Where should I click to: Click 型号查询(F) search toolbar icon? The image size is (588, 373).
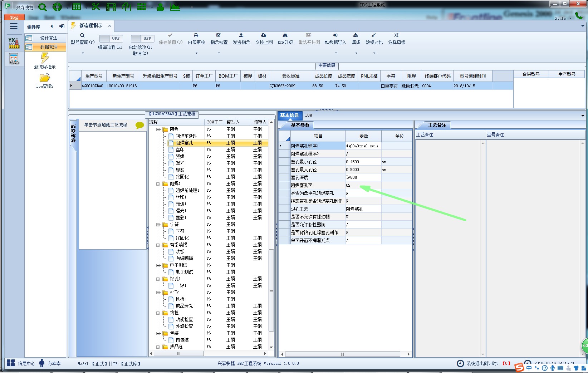coord(82,35)
